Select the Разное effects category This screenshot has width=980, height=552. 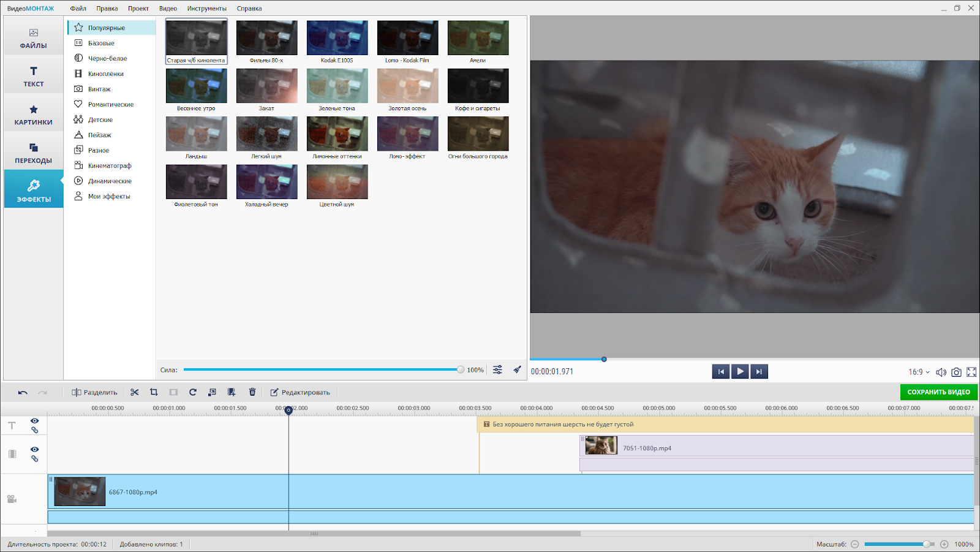(111, 150)
